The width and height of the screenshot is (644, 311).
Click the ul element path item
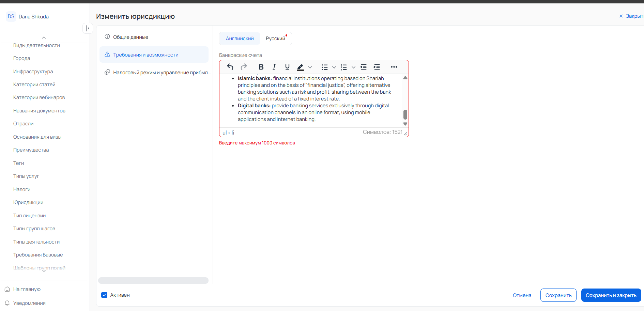[225, 133]
